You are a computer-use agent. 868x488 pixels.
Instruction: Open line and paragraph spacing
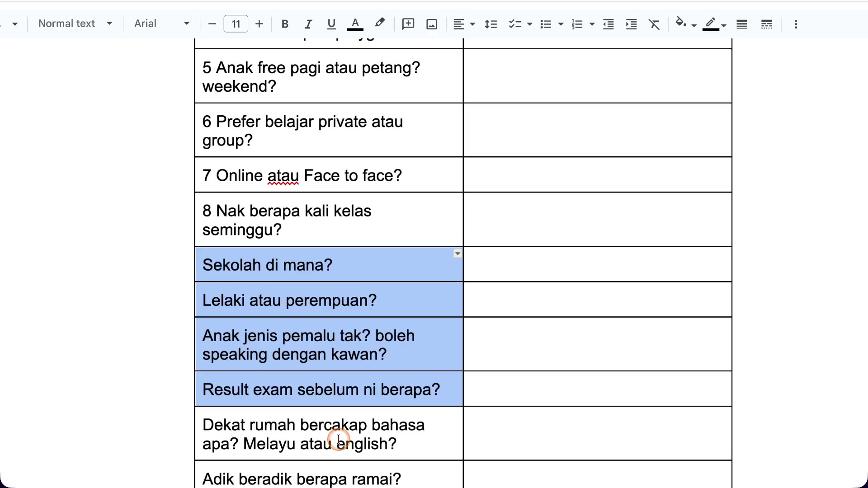491,24
